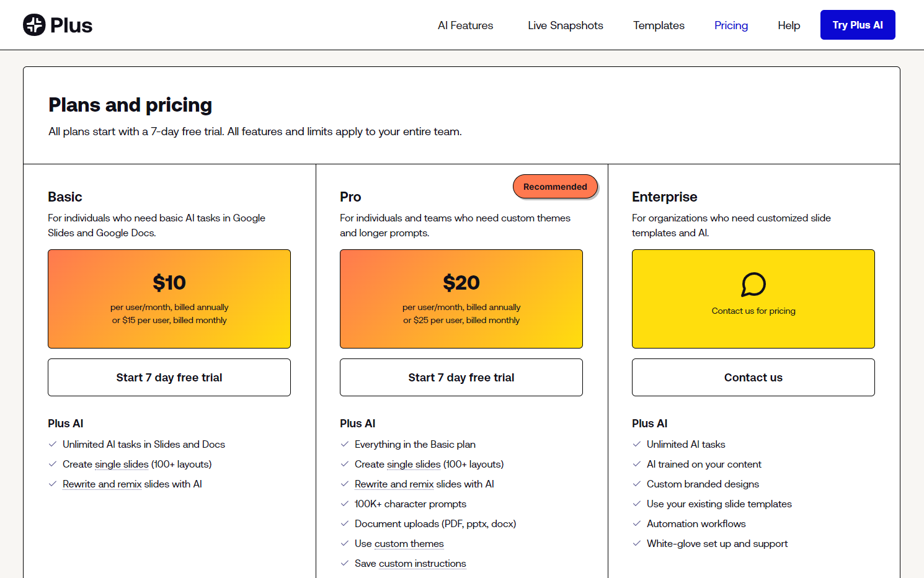The width and height of the screenshot is (924, 578).
Task: Start 7 day free trial for Basic
Action: pos(169,377)
